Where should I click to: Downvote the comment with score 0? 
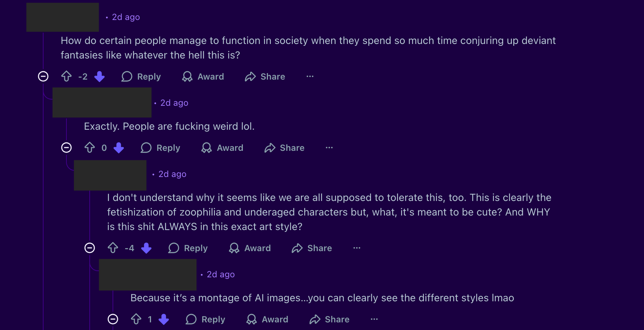point(119,148)
